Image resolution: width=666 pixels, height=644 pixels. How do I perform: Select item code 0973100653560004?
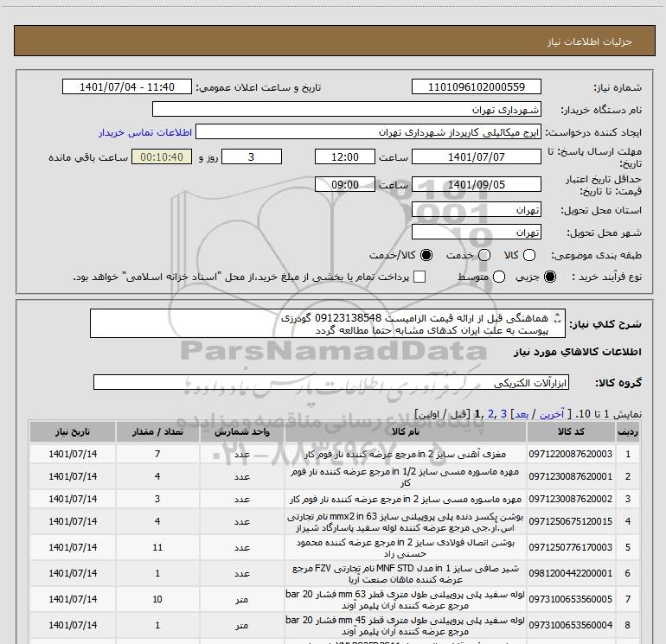(571, 625)
